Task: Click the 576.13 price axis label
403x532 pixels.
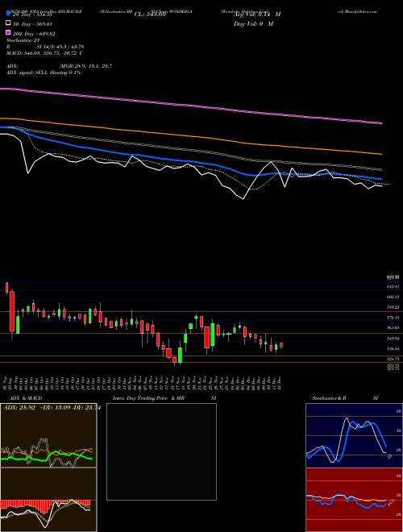Action: tap(393, 318)
